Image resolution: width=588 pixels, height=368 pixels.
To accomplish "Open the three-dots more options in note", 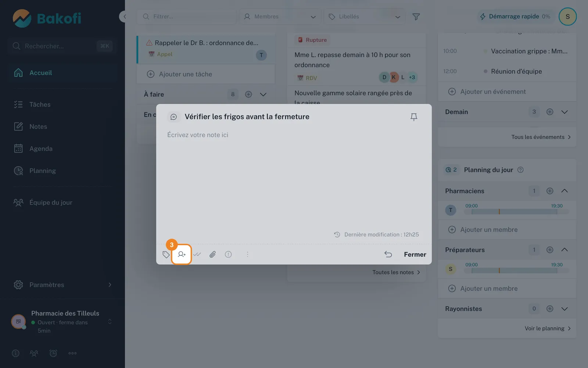I will click(248, 254).
